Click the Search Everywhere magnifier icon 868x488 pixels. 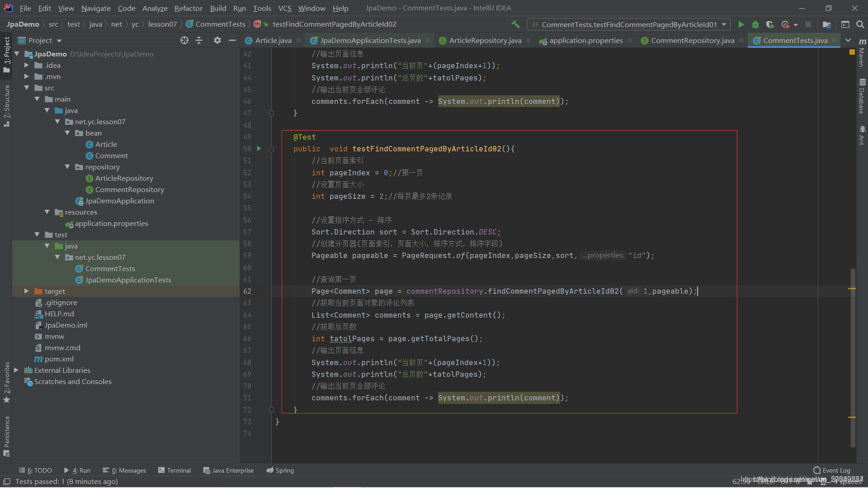[860, 24]
